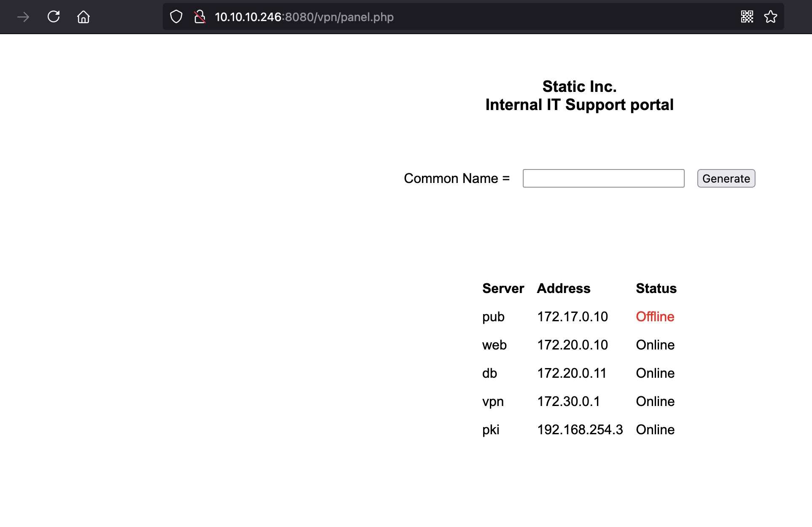
Task: Click the Address column header
Action: [x=563, y=288]
